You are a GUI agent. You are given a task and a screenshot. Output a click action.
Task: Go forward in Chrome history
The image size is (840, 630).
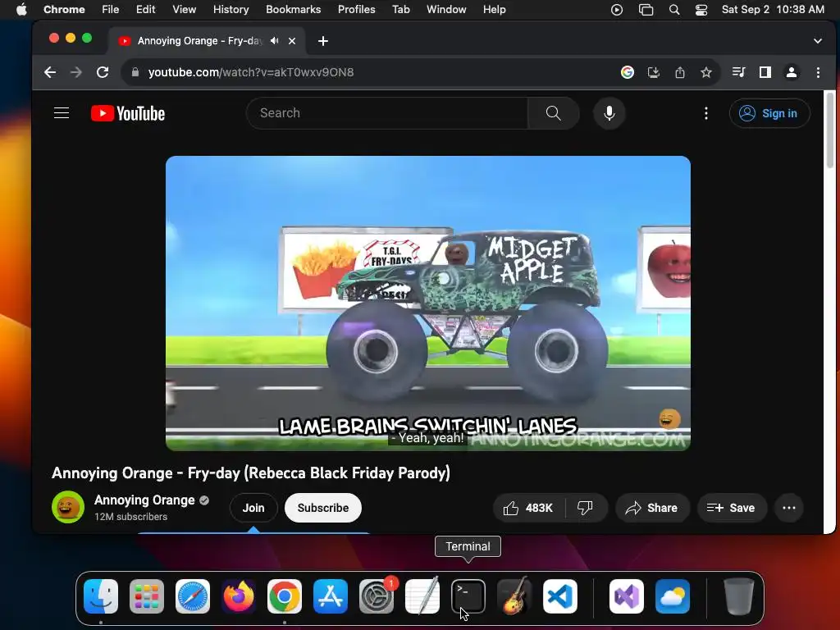pos(76,72)
